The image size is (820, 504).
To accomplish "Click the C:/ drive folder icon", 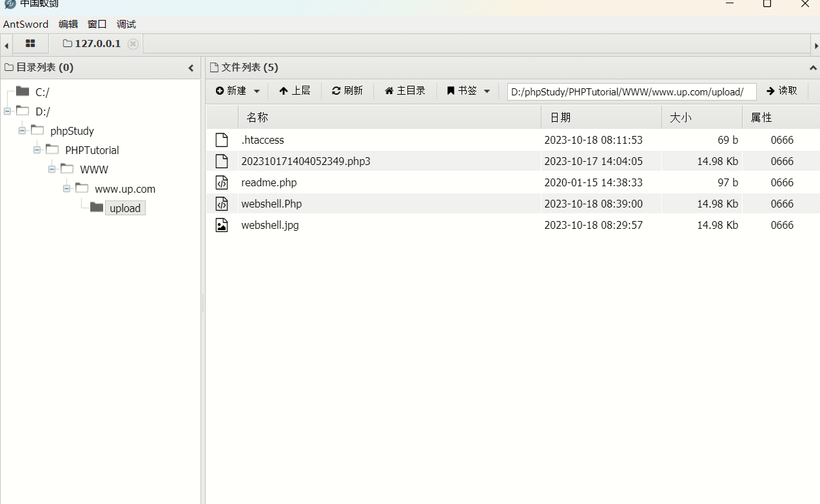I will click(x=23, y=92).
